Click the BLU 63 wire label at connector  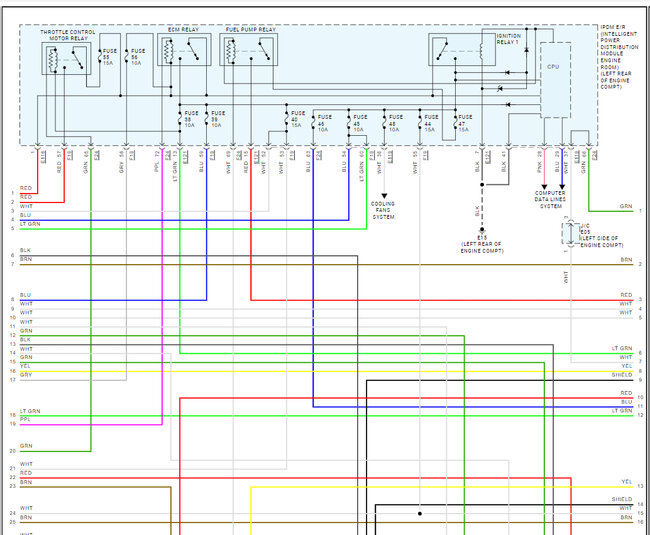[x=308, y=161]
